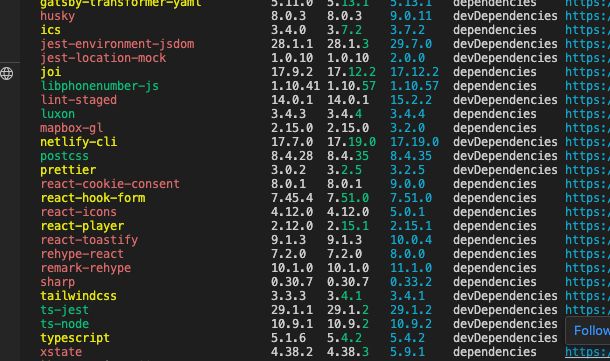Open the https link in the xstate row
The height and width of the screenshot is (361, 610).
tap(587, 352)
